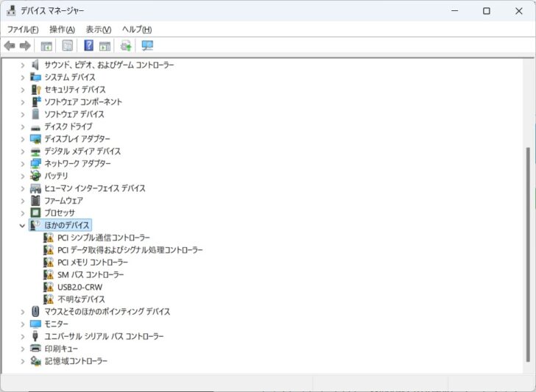Viewport: 536px width, 392px height.
Task: Click the Forward arrow toolbar icon
Action: click(25, 46)
